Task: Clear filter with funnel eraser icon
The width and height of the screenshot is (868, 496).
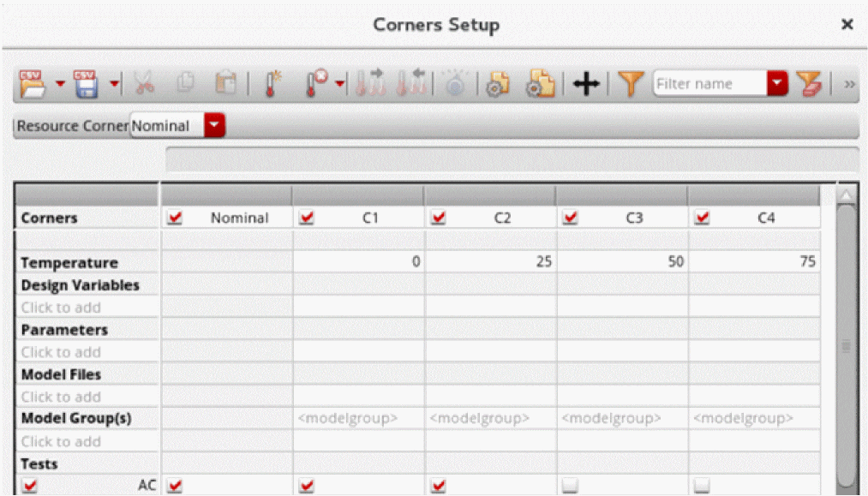Action: (809, 84)
